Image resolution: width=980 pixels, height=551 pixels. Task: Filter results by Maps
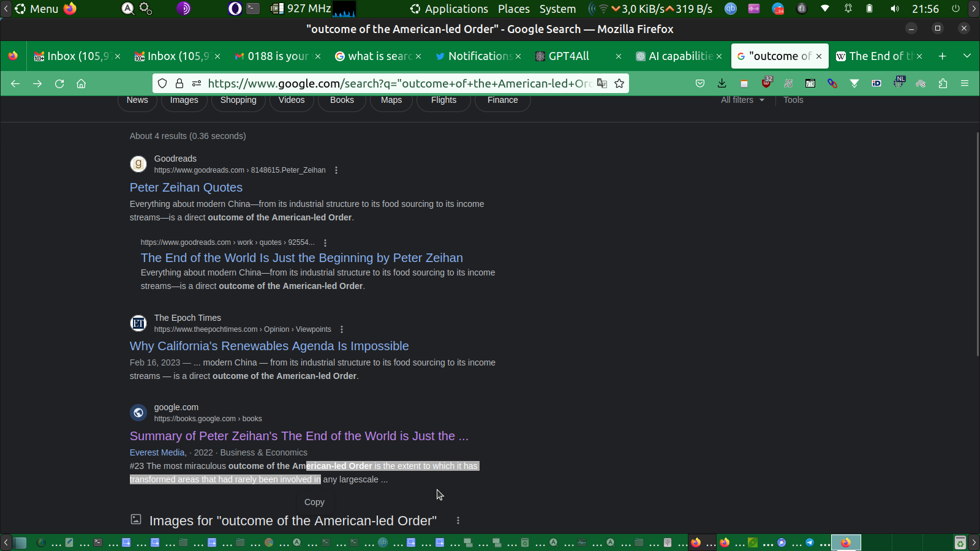pos(391,100)
